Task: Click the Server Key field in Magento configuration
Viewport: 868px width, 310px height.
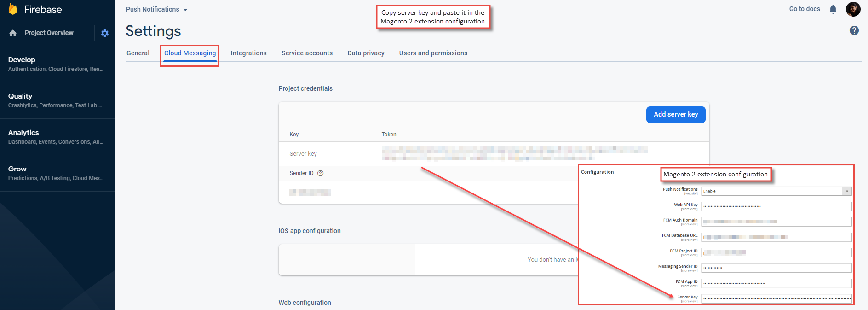Action: click(x=776, y=298)
